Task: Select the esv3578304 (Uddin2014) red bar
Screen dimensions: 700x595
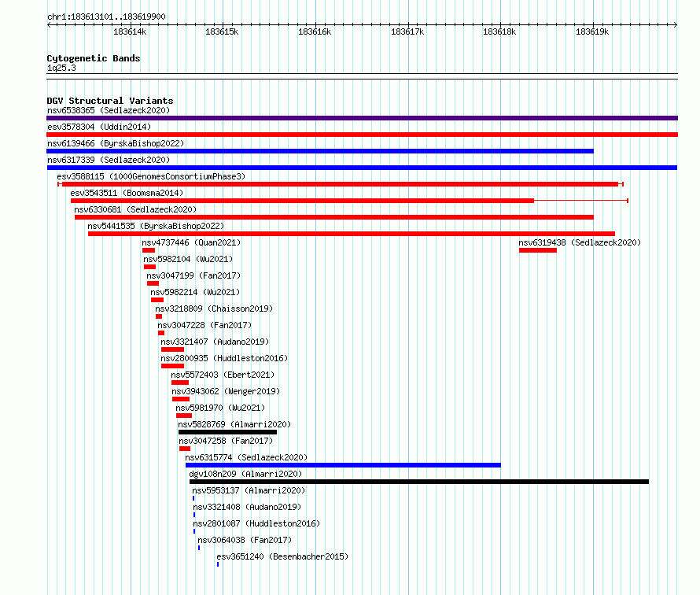Action: tap(362, 135)
